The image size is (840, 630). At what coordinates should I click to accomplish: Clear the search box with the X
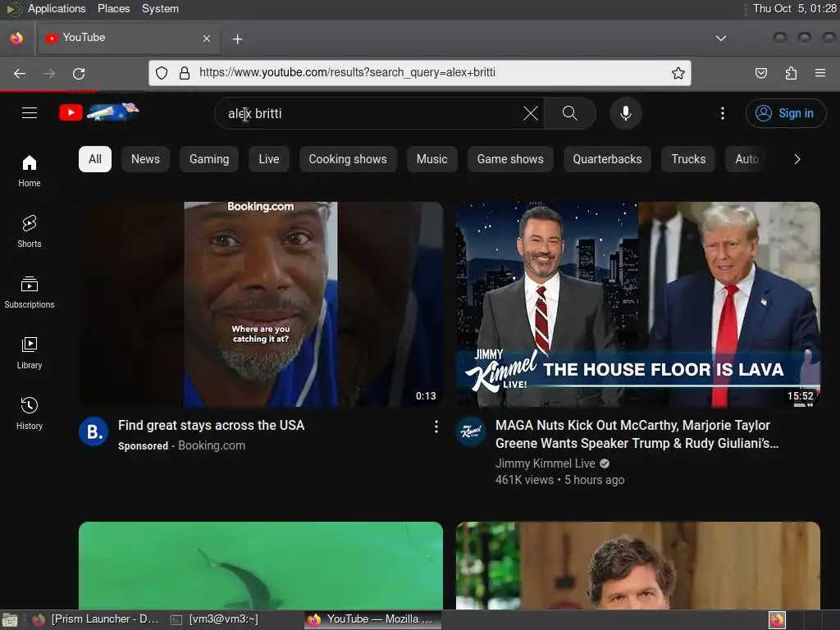[x=531, y=113]
